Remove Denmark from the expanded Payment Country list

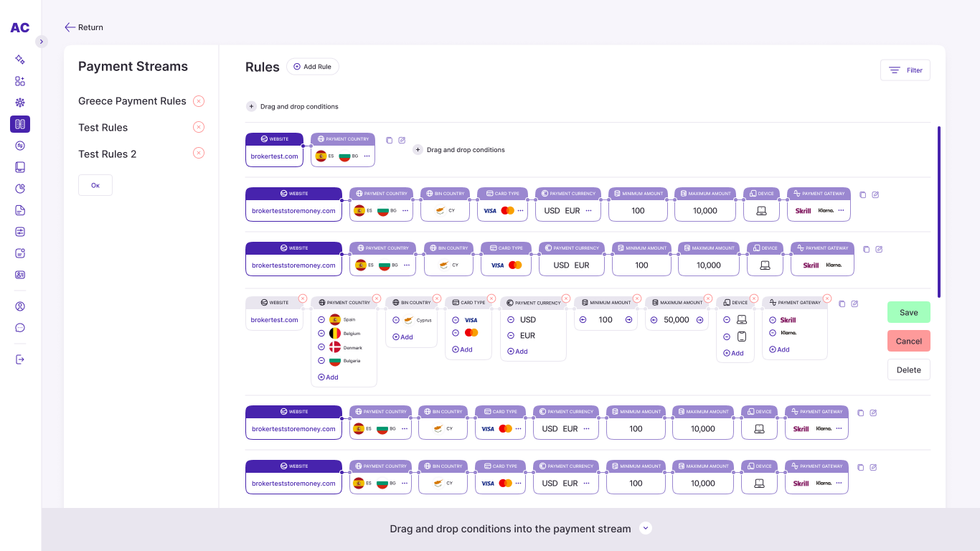point(321,347)
